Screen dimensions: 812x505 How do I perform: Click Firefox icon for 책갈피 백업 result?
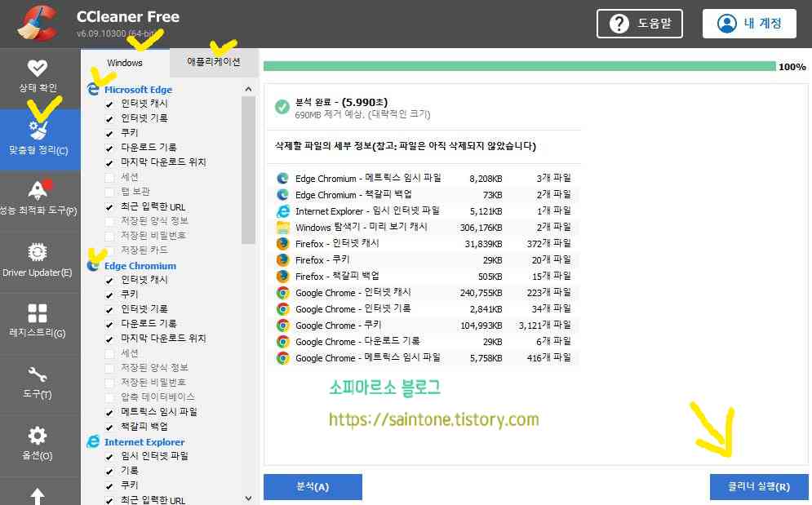(282, 276)
